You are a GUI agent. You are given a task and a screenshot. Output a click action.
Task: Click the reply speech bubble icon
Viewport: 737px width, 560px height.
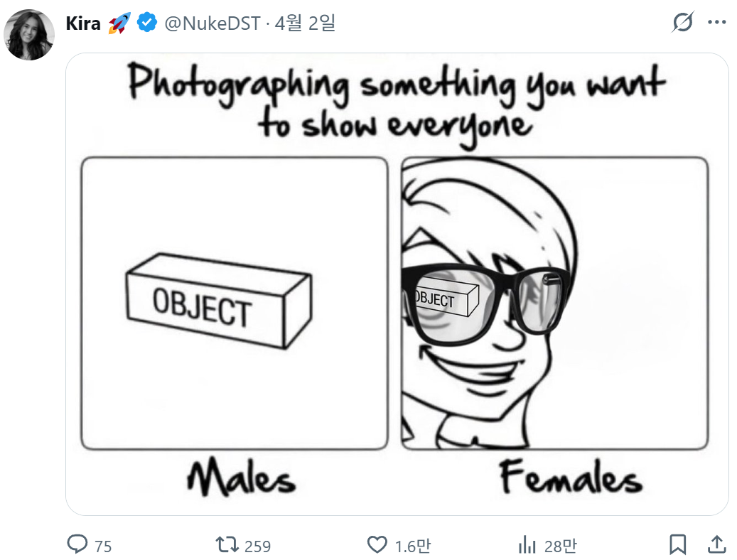(77, 545)
